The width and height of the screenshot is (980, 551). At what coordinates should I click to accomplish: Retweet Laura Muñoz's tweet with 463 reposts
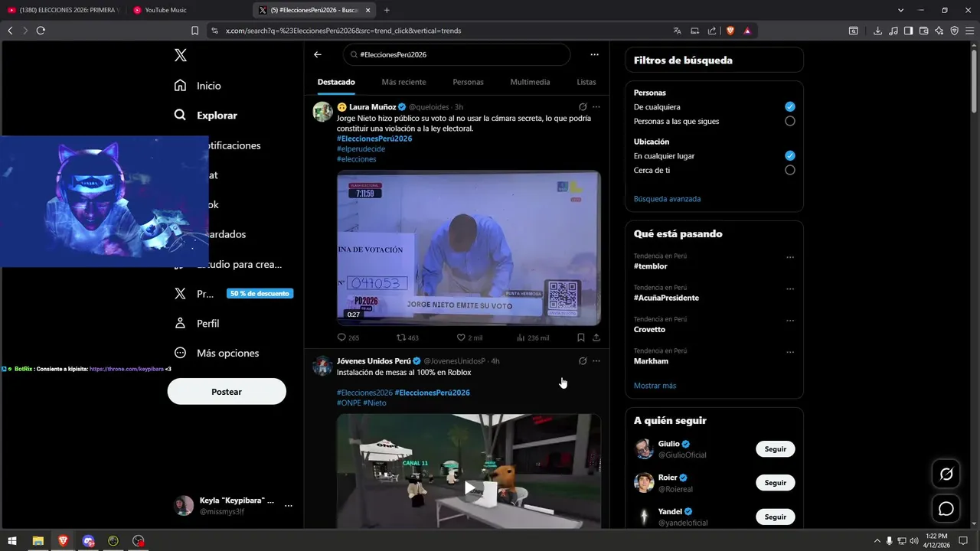point(407,337)
